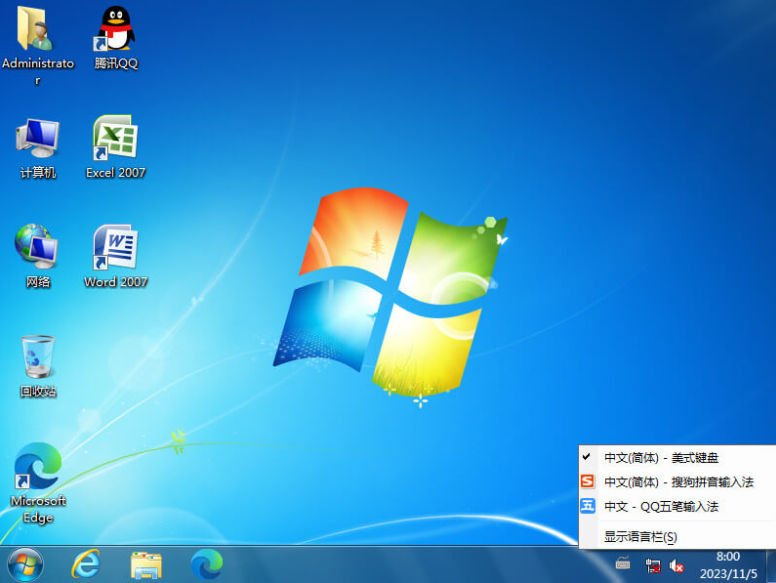The width and height of the screenshot is (776, 583).
Task: Select 中文(简体) - 美式键盘 input method
Action: pos(677,458)
